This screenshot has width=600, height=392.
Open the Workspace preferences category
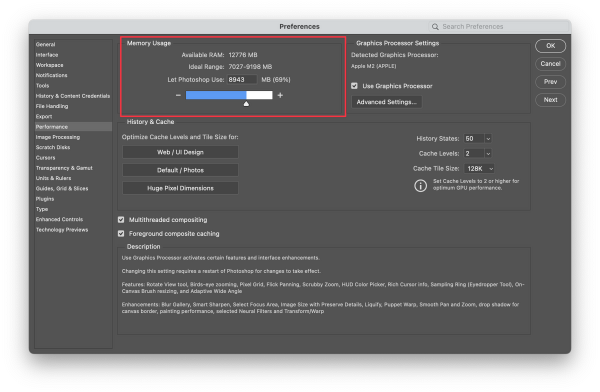pyautogui.click(x=49, y=65)
